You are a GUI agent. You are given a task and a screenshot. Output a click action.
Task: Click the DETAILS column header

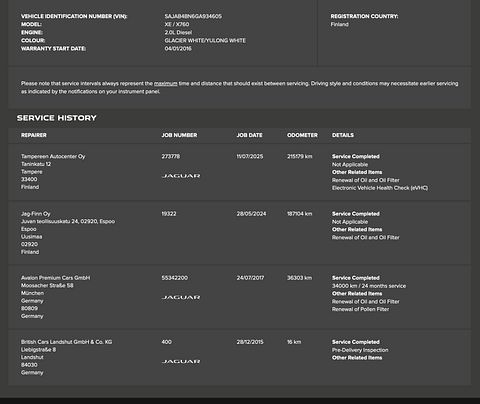click(343, 135)
